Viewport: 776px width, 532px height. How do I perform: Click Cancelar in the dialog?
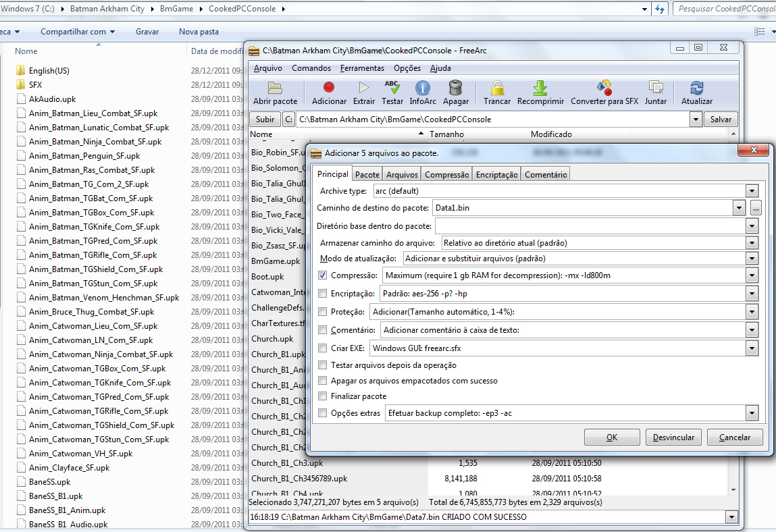[734, 437]
